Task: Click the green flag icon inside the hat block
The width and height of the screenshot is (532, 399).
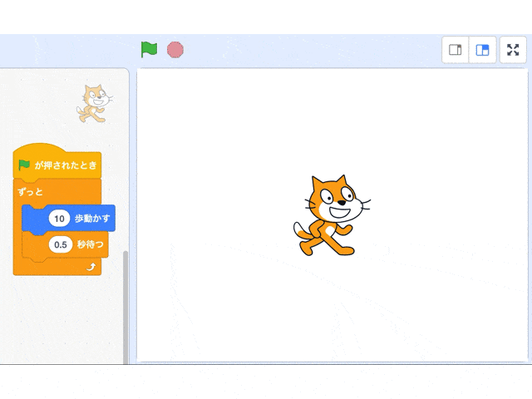Action: tap(24, 165)
